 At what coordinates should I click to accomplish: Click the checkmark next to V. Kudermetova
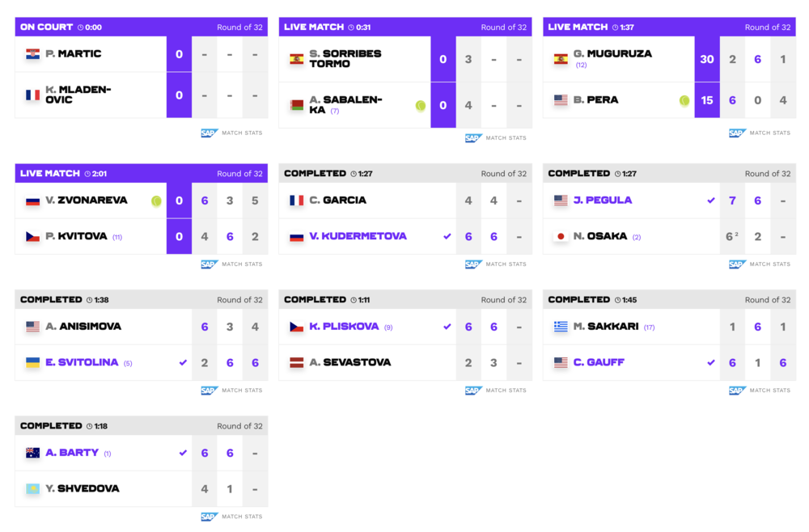click(x=447, y=236)
